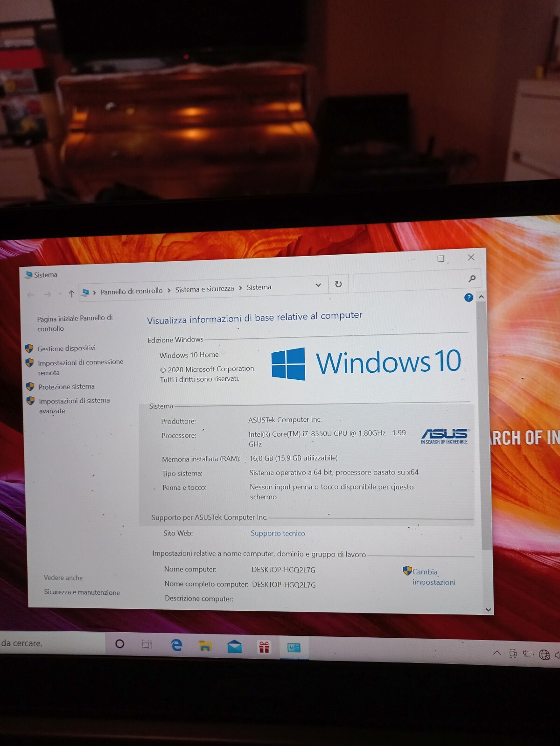This screenshot has height=746, width=560.
Task: Expand chevron after Pannello di controllo
Action: (169, 290)
